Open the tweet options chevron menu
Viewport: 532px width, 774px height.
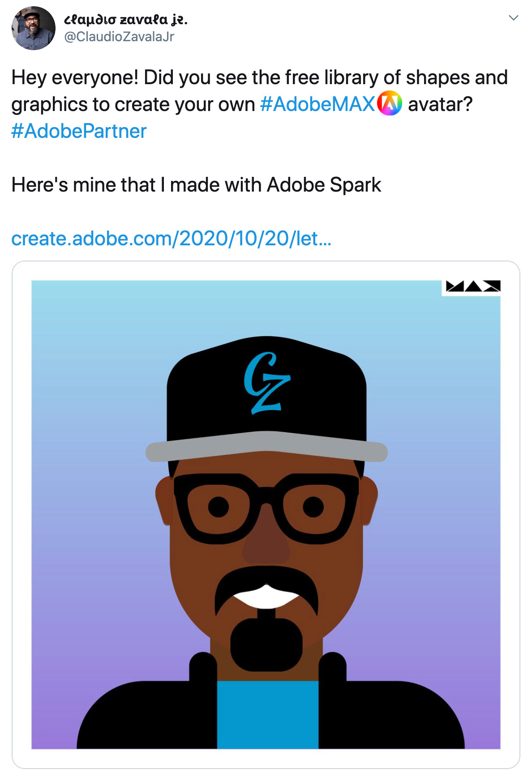click(513, 18)
